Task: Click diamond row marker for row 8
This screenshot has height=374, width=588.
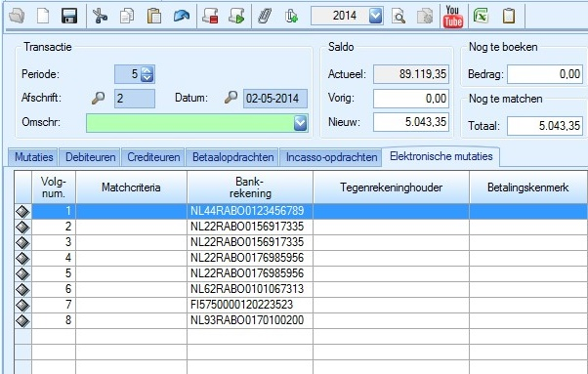Action: (x=22, y=321)
